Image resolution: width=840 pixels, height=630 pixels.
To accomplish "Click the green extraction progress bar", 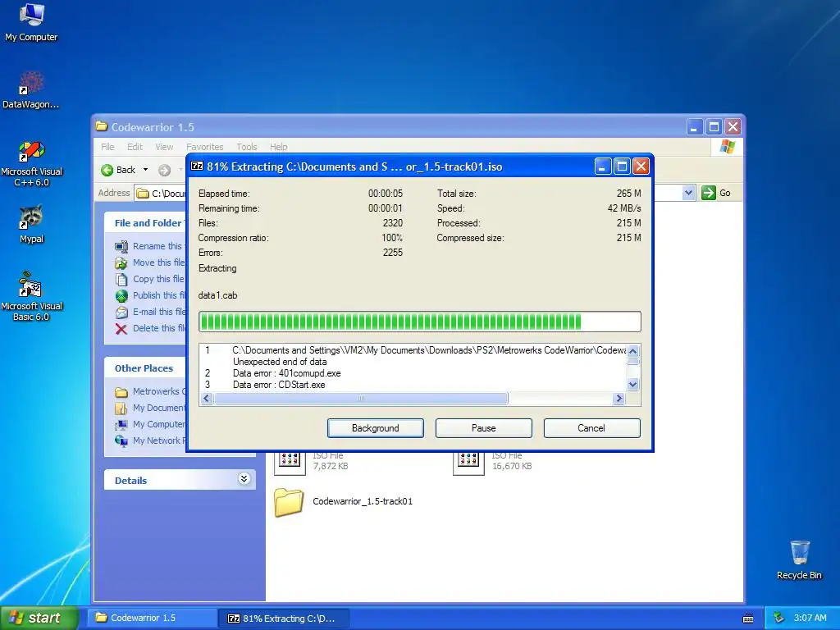I will [x=419, y=322].
